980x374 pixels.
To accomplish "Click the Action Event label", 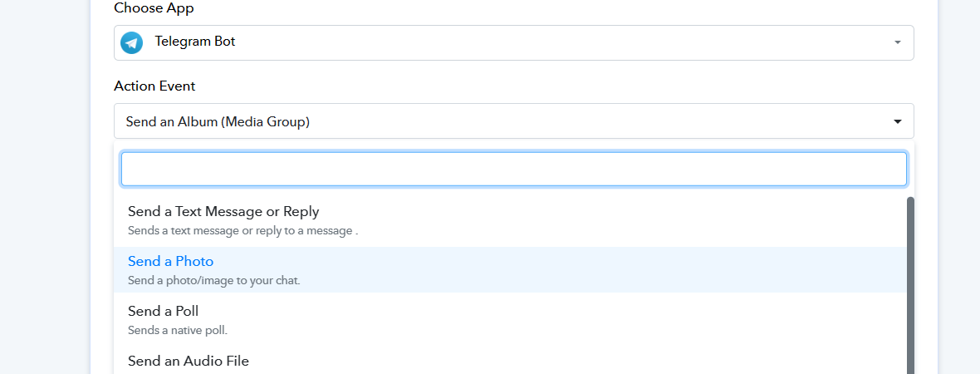I will [x=154, y=86].
